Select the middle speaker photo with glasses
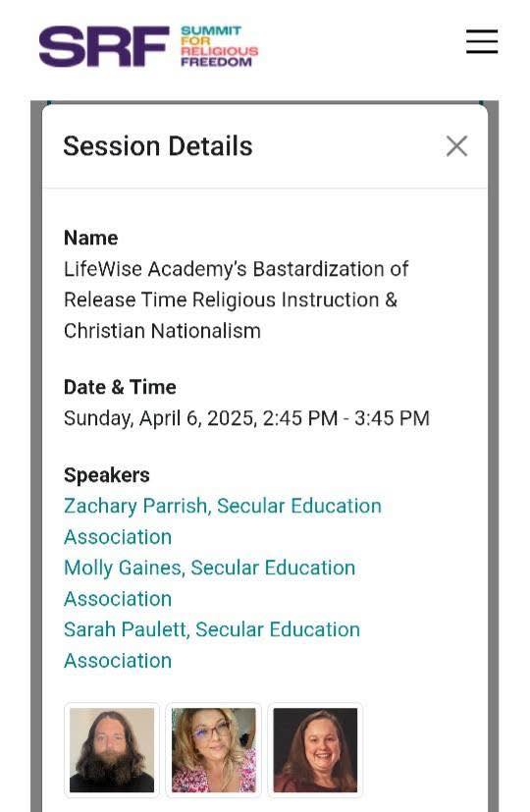Image resolution: width=530 pixels, height=812 pixels. point(214,750)
